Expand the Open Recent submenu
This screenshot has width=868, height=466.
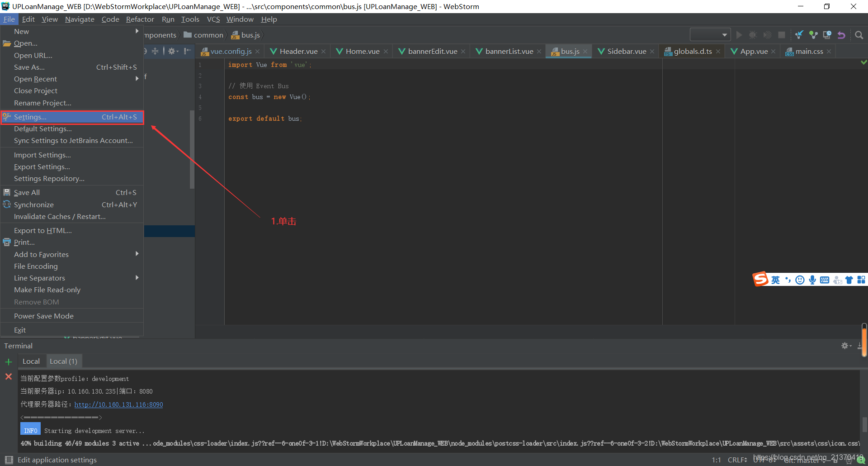[x=35, y=78]
